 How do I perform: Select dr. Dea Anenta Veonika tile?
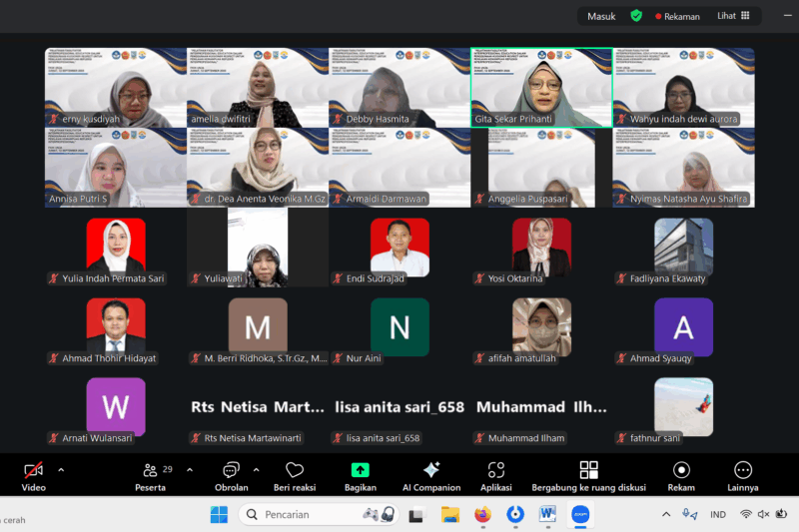(x=258, y=168)
